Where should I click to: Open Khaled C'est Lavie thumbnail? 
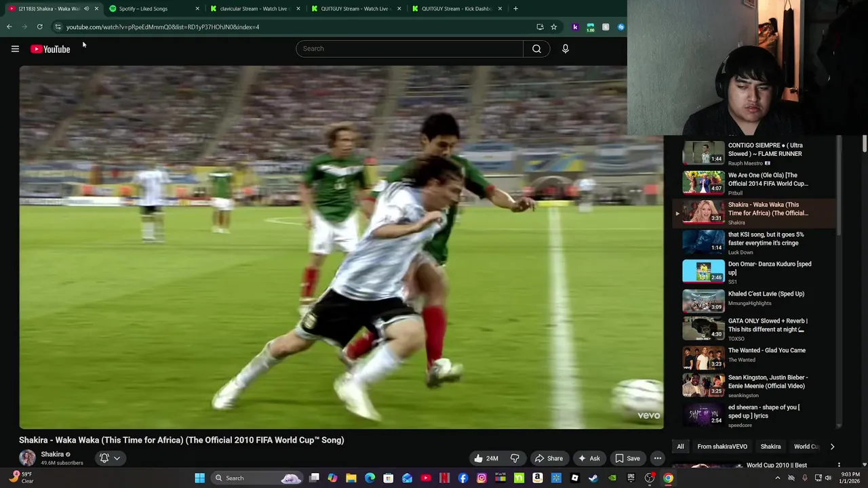[x=703, y=300]
